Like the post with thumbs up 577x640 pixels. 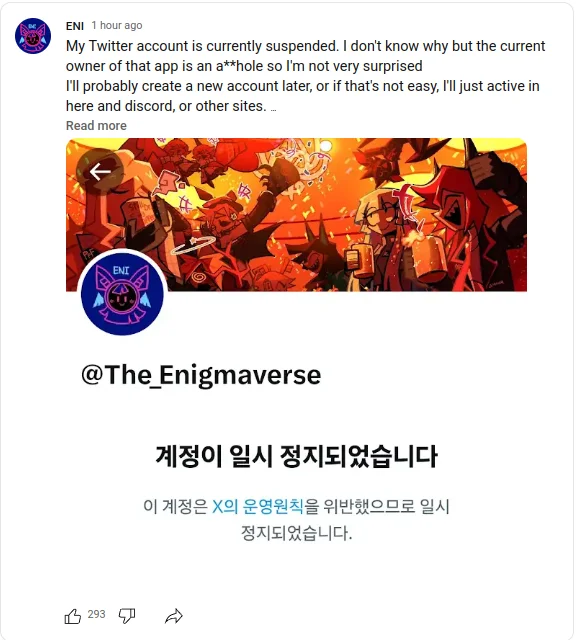73,616
